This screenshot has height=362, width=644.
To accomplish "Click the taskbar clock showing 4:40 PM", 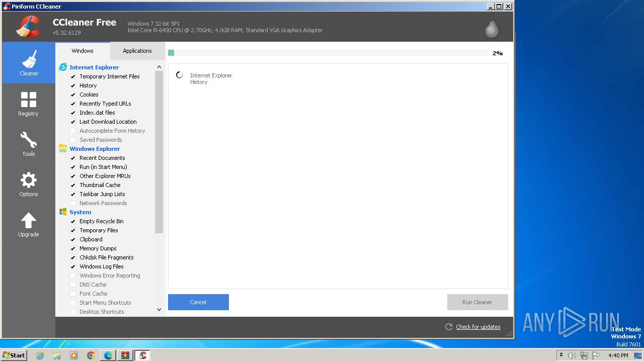I will coord(618,355).
